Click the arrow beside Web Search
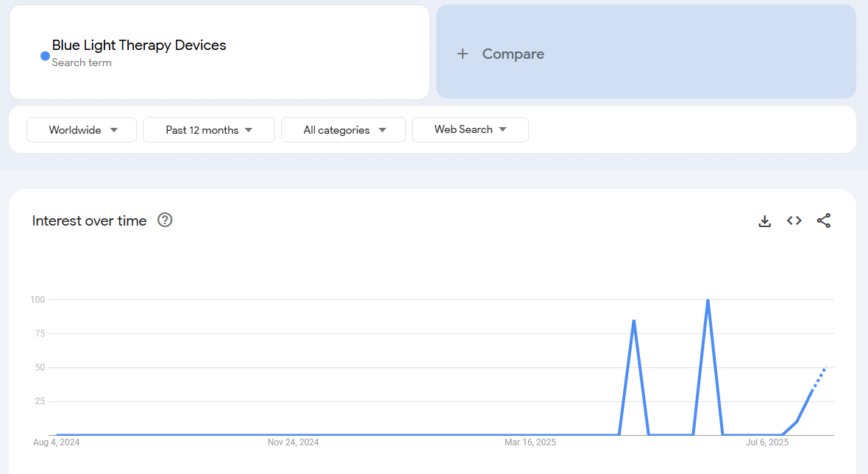Viewport: 868px width, 474px height. pos(503,129)
